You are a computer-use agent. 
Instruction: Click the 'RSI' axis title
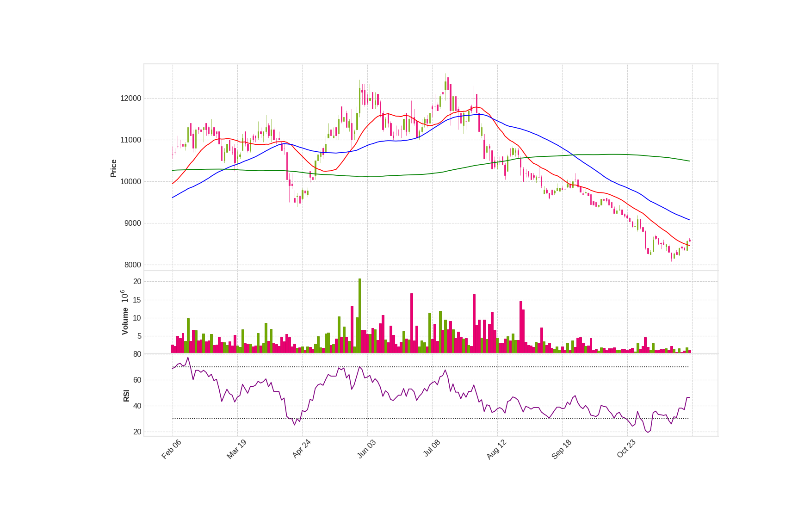click(126, 396)
